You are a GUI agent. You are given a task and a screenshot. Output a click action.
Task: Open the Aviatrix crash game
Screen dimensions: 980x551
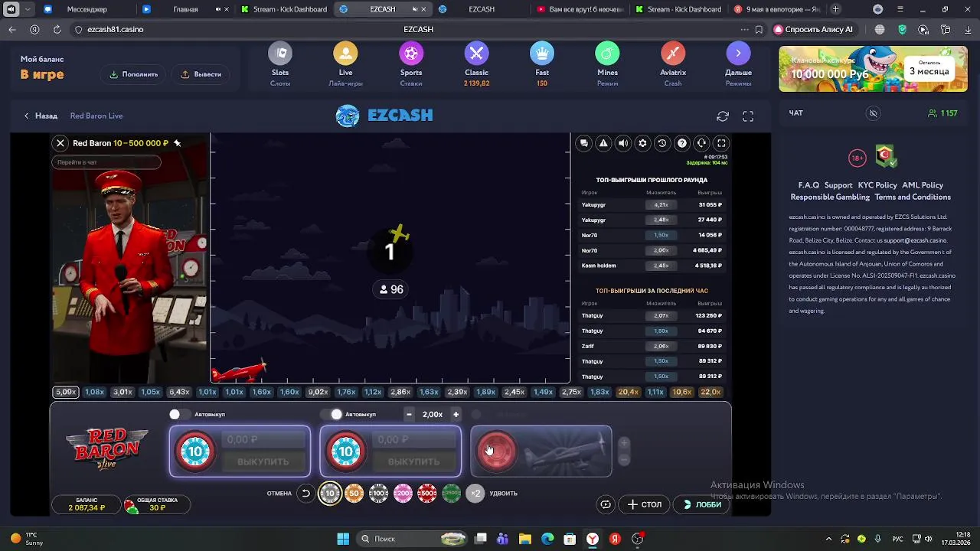click(x=673, y=64)
